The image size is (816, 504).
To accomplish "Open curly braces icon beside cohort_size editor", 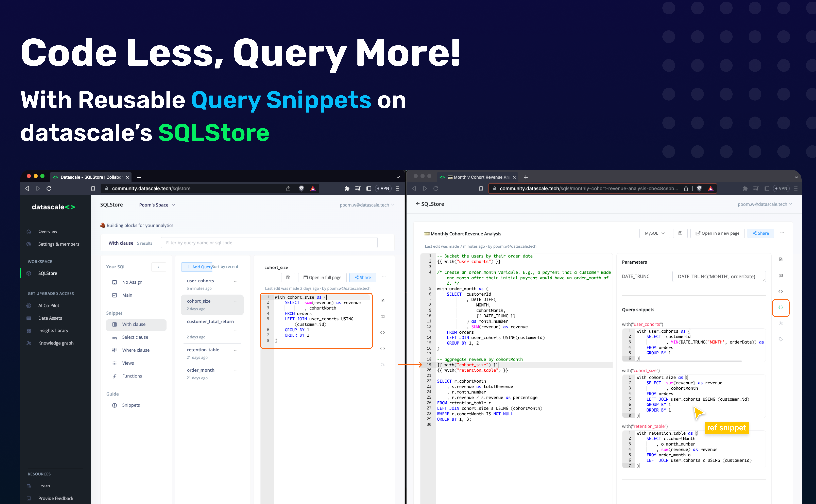I will [383, 349].
